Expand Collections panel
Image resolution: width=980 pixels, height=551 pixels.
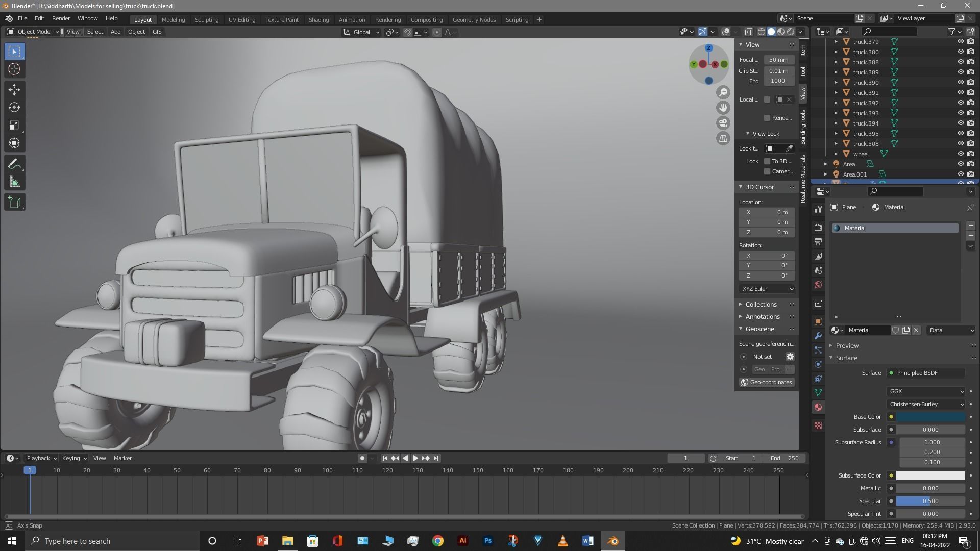click(761, 305)
